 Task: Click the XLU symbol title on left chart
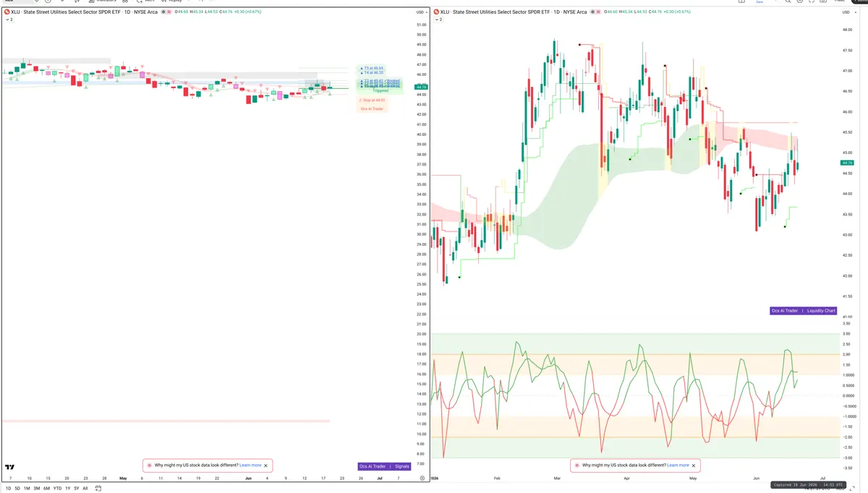click(84, 12)
